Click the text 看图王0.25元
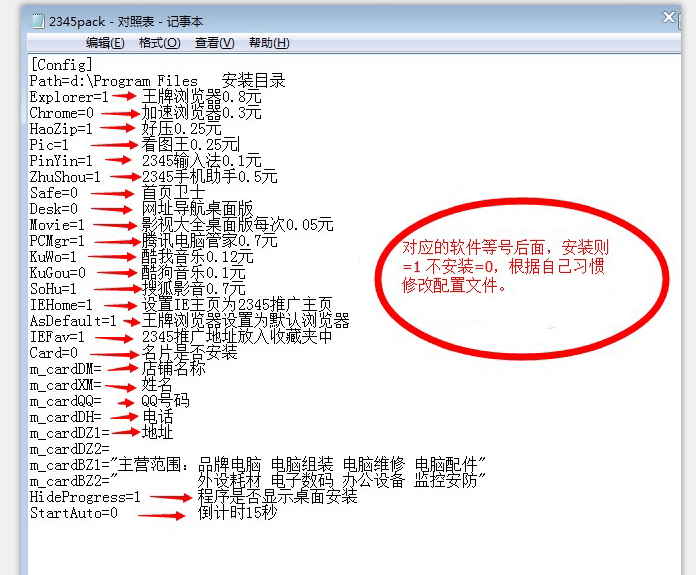The height and width of the screenshot is (575, 696). 190,145
